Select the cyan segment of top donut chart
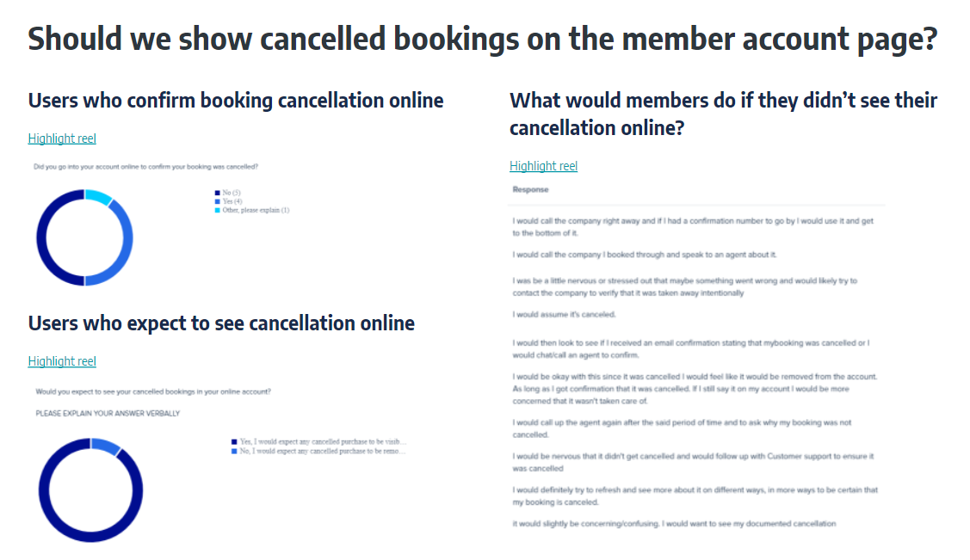This screenshot has width=970, height=560. (x=98, y=196)
